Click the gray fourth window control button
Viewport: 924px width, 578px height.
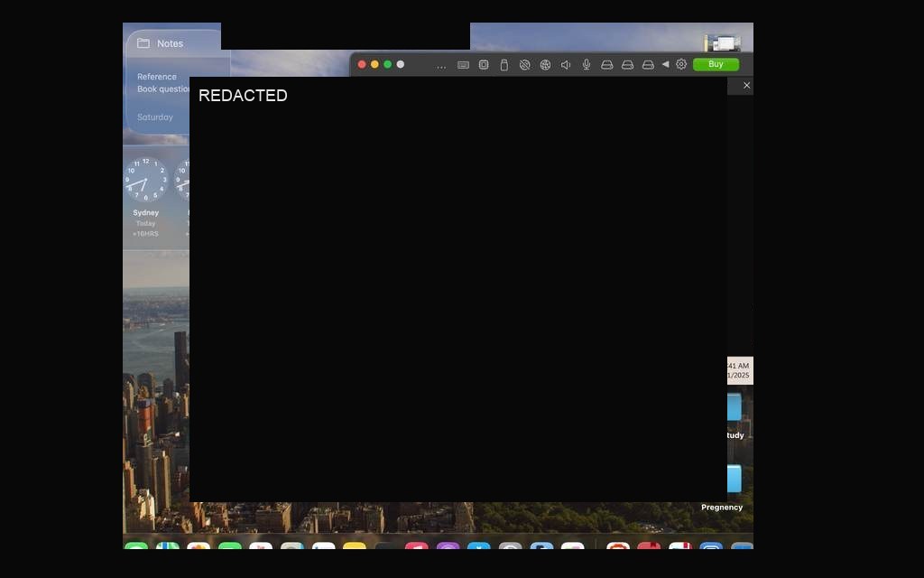[x=401, y=64]
